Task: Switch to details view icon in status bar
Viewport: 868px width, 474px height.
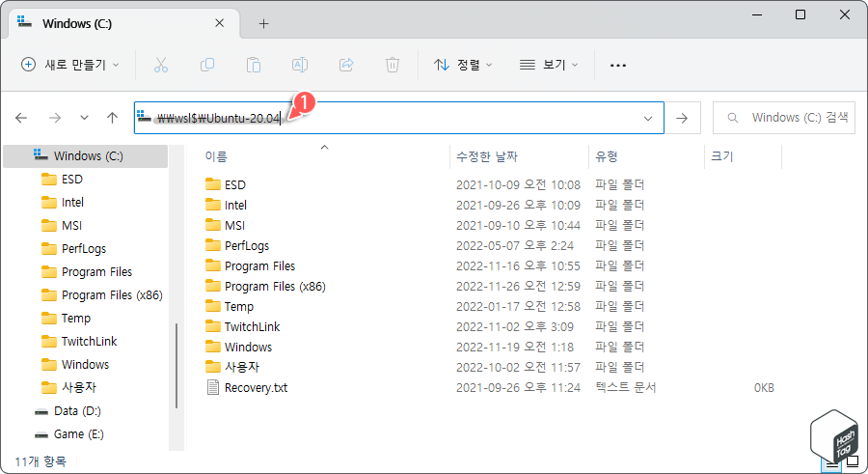Action: click(x=831, y=463)
